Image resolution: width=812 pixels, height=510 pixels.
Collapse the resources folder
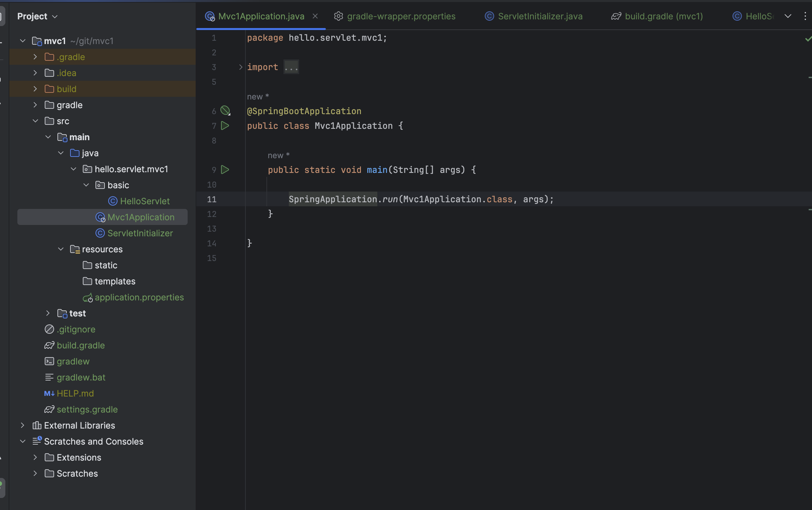tap(61, 249)
